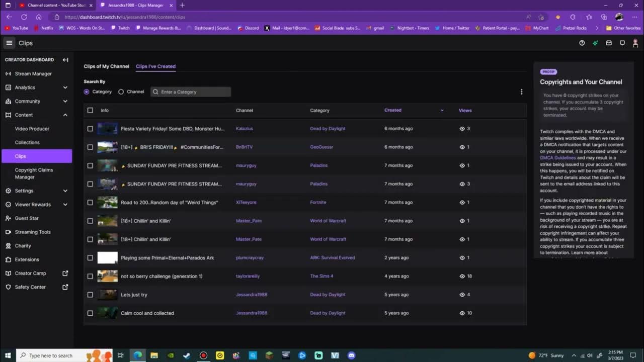Open ARK: Survival Evolved category link
The image size is (644, 362).
click(x=333, y=258)
